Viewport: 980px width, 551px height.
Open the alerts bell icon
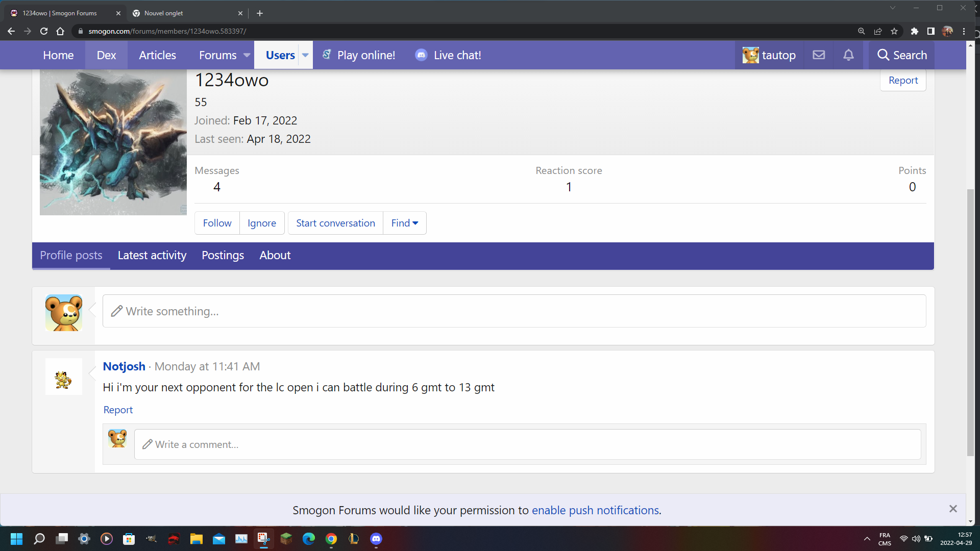(848, 55)
